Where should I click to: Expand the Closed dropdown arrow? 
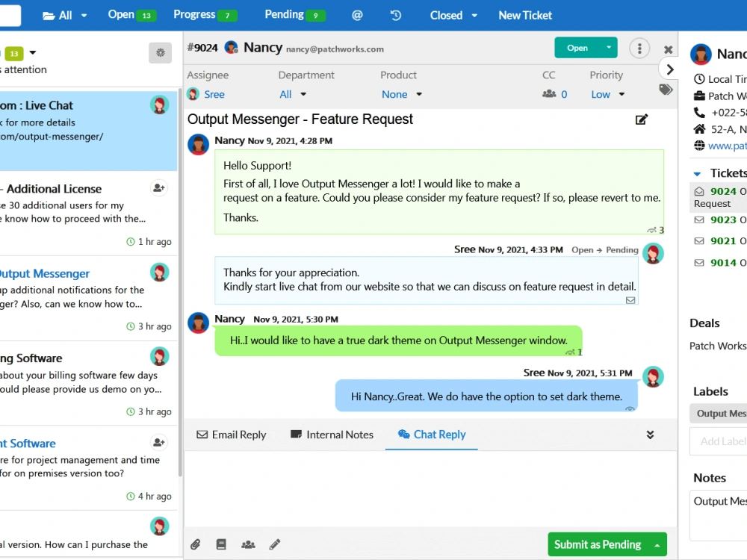point(474,15)
